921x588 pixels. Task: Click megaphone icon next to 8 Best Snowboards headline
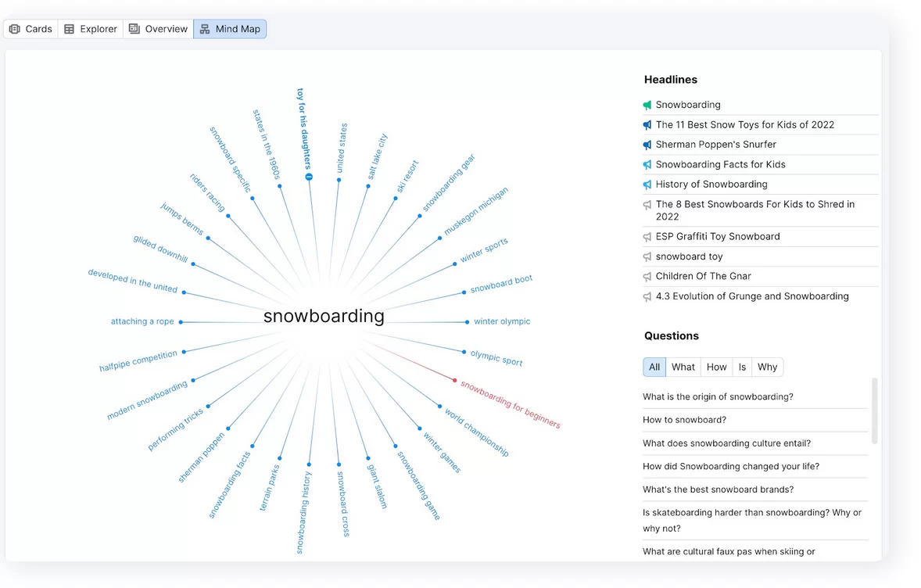(x=647, y=205)
